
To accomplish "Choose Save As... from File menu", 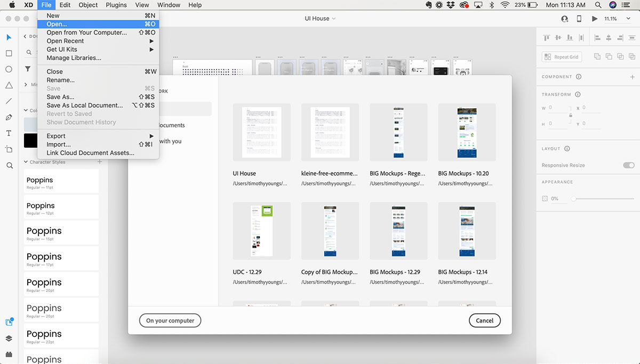I will (60, 97).
